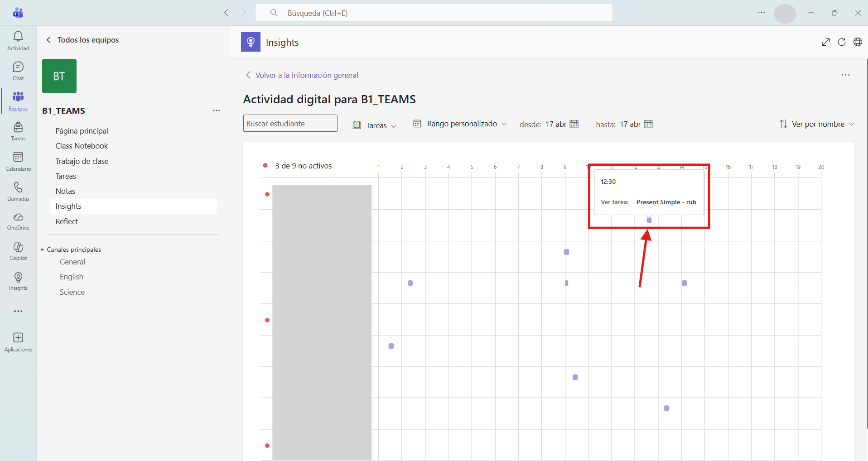Open Calendario in the left rail

tap(18, 162)
